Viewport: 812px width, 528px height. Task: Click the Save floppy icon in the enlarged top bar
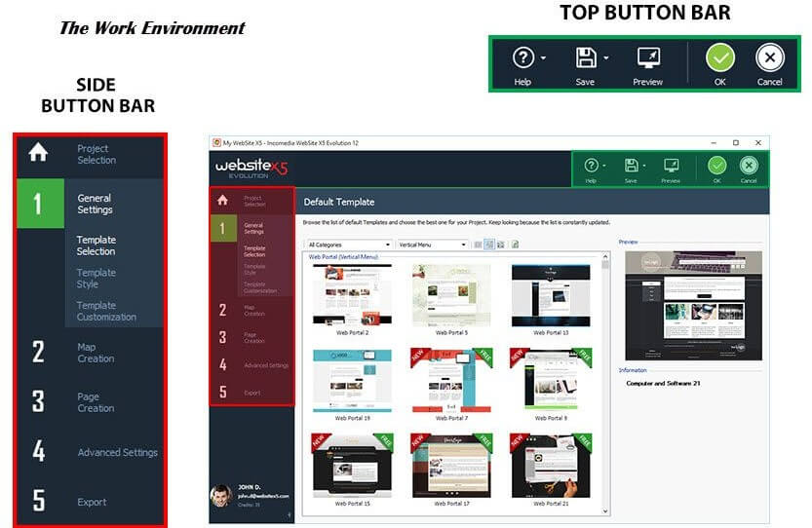pyautogui.click(x=586, y=57)
